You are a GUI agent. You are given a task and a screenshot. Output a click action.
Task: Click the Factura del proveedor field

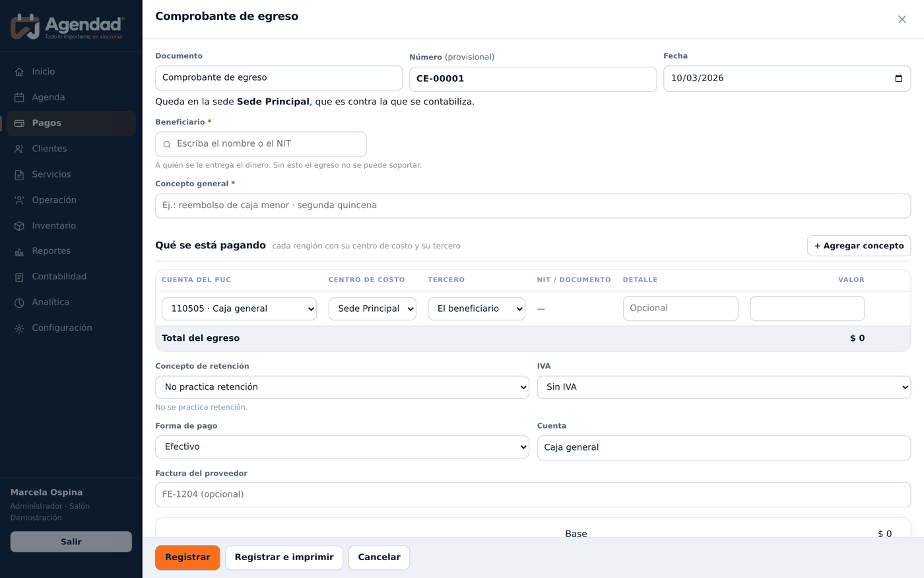click(533, 495)
